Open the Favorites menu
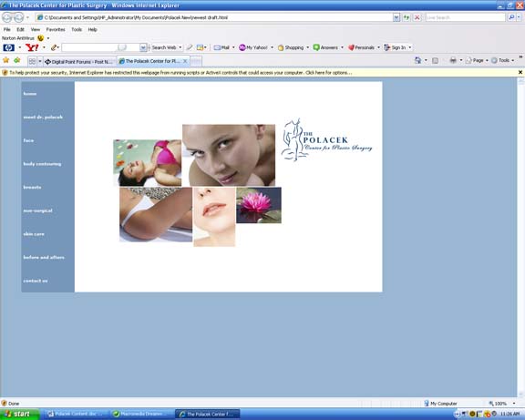Image resolution: width=525 pixels, height=420 pixels. pyautogui.click(x=56, y=29)
